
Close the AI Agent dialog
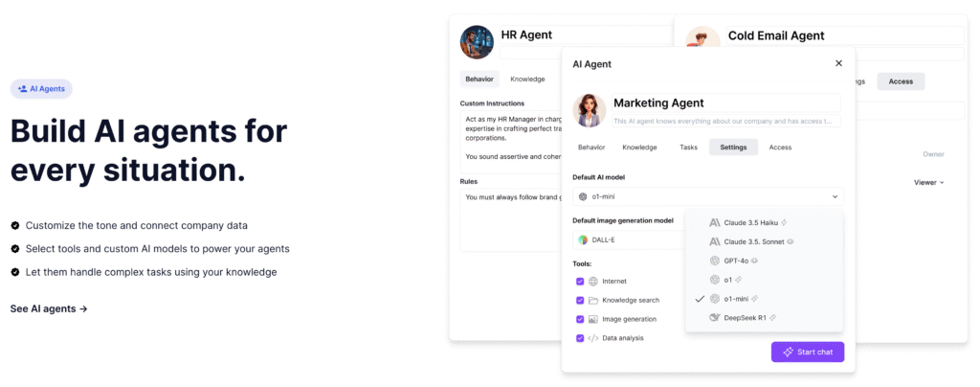(838, 63)
